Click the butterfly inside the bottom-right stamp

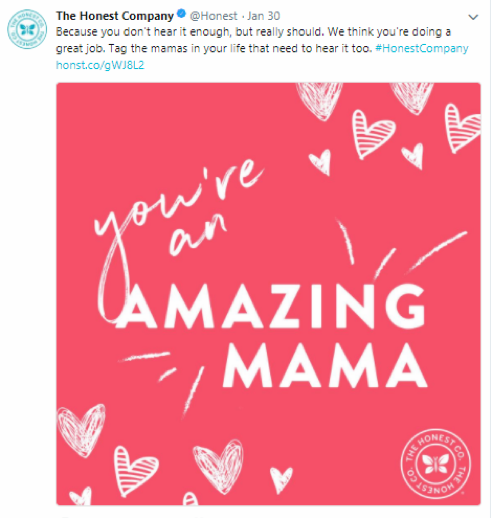point(435,464)
